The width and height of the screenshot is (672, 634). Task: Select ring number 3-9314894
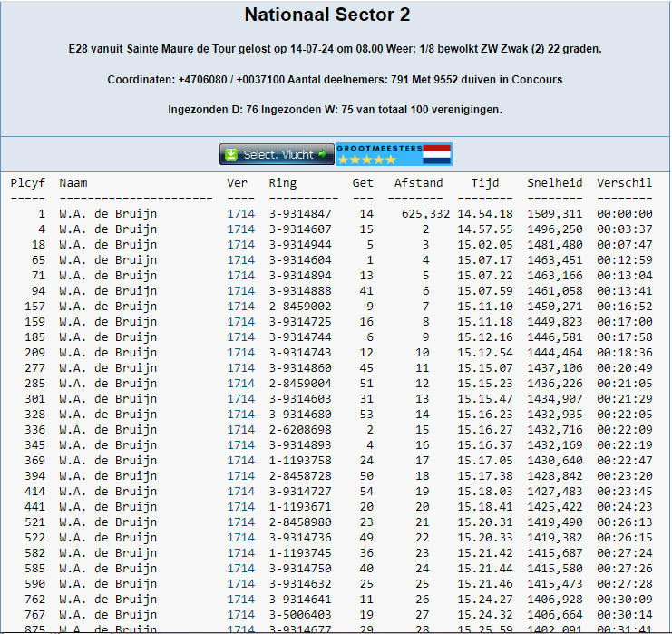point(300,275)
